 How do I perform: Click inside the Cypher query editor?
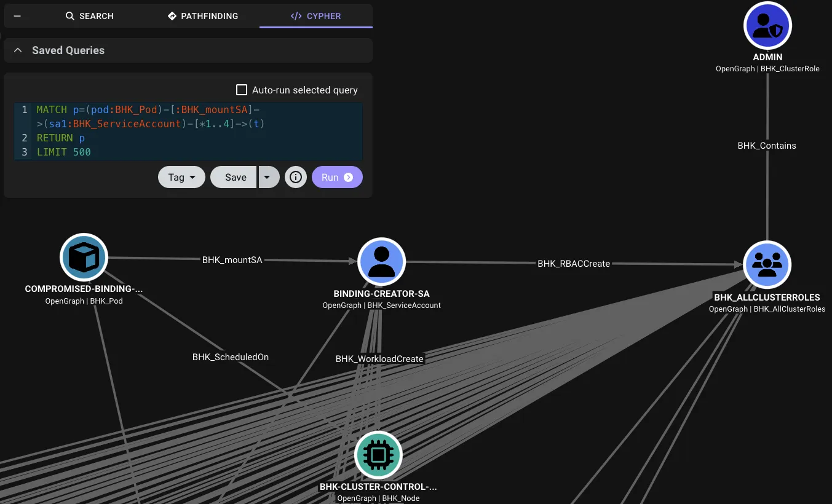click(x=188, y=131)
